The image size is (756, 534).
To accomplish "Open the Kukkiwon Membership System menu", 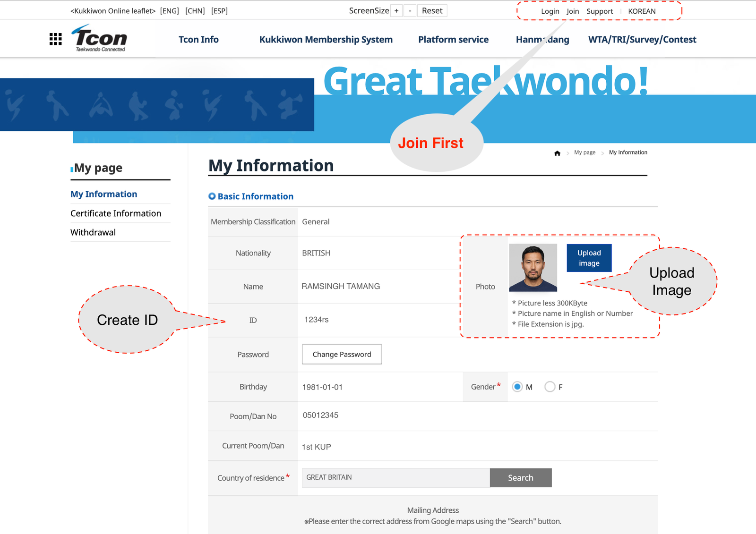I will click(326, 40).
